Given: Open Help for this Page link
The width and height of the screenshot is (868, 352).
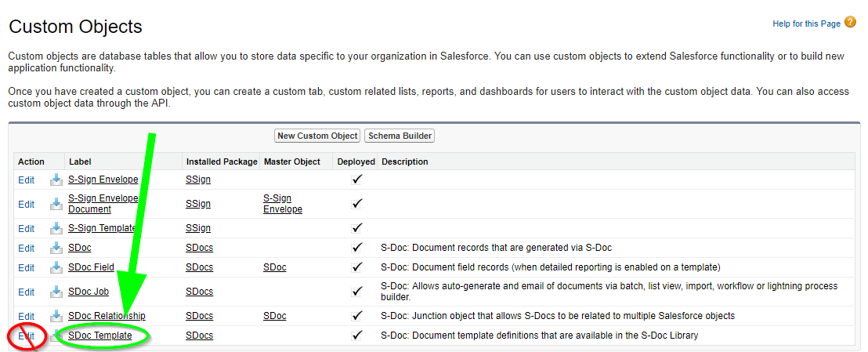Looking at the screenshot, I should 807,24.
